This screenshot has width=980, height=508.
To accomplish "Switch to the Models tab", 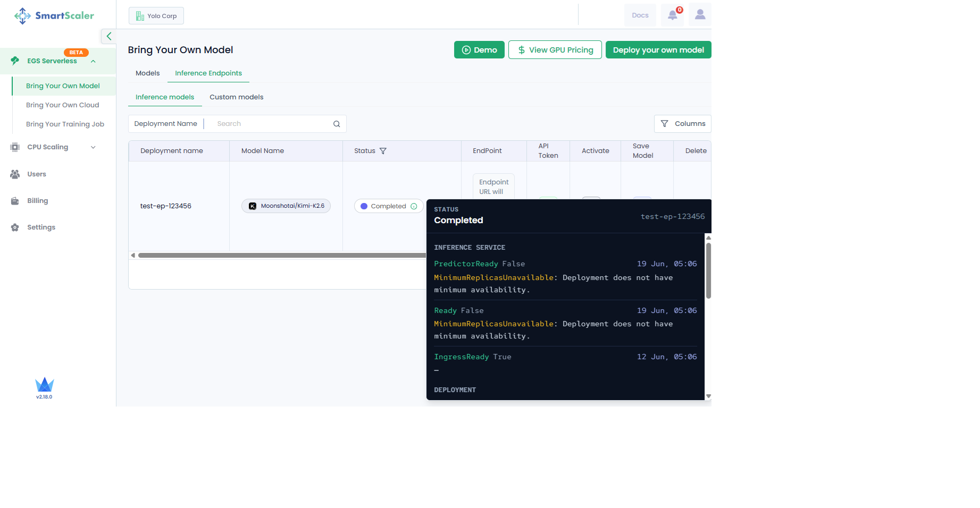I will pos(147,73).
